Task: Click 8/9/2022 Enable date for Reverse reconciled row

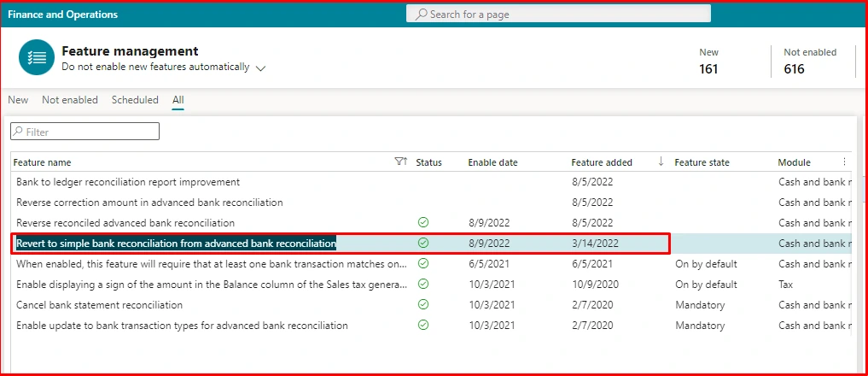Action: [x=489, y=223]
